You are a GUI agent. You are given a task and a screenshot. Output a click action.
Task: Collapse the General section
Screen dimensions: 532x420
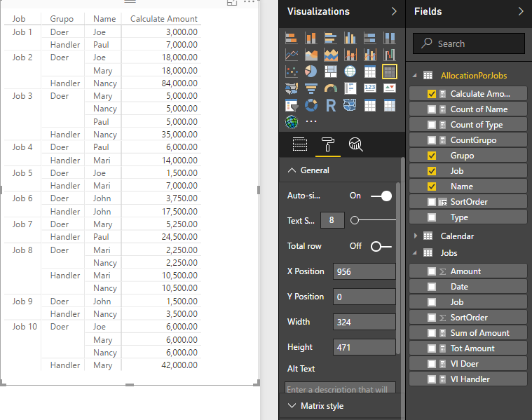point(292,170)
